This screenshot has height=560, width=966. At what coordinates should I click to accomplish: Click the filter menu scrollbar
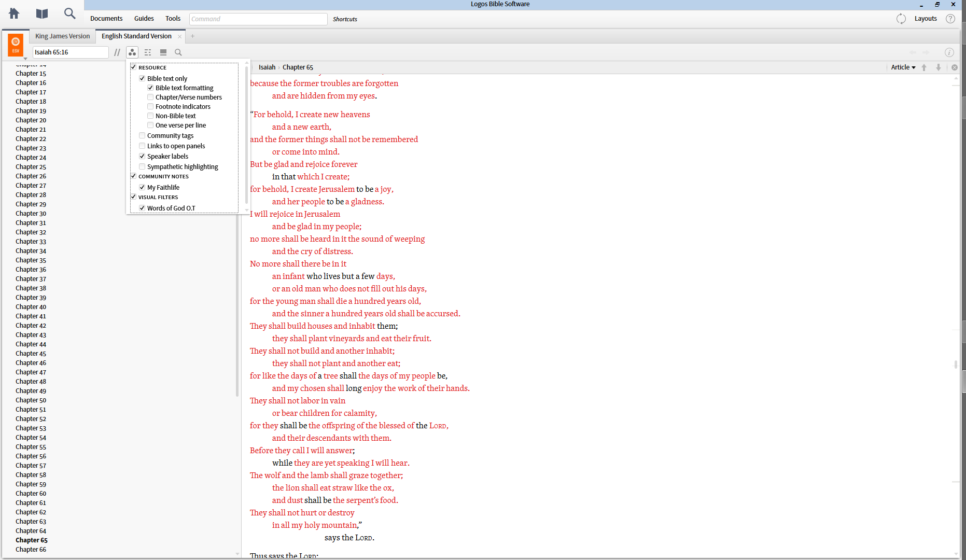tap(247, 135)
